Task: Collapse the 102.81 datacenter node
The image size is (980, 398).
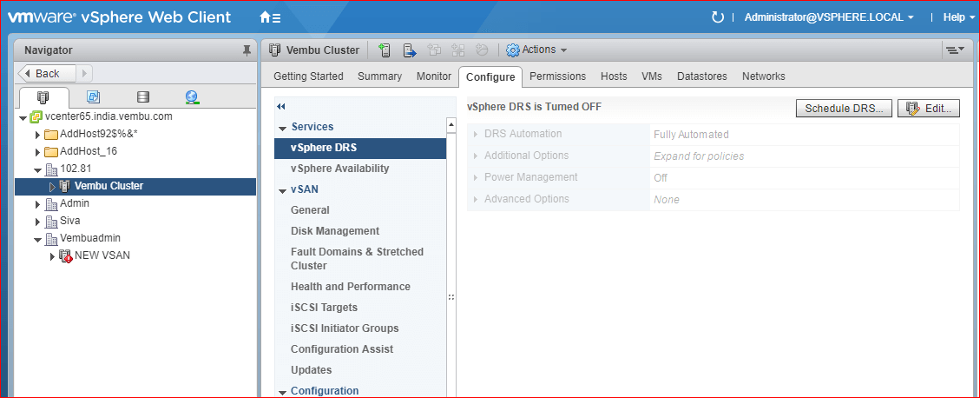Action: [x=39, y=169]
